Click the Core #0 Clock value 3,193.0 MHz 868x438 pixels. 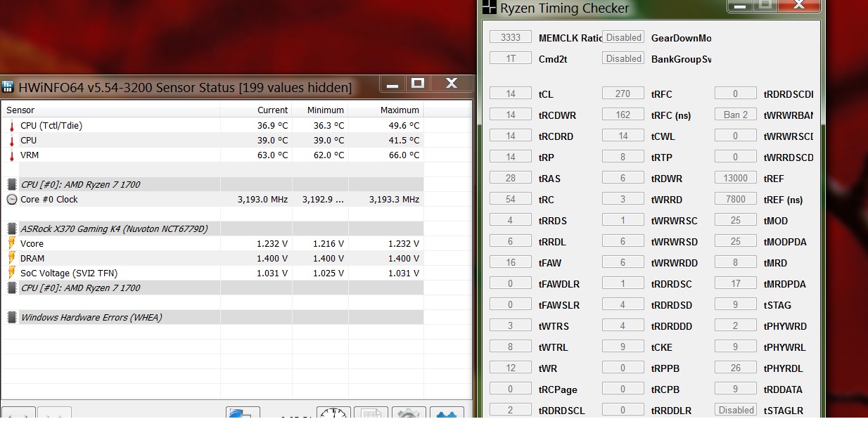pos(263,200)
